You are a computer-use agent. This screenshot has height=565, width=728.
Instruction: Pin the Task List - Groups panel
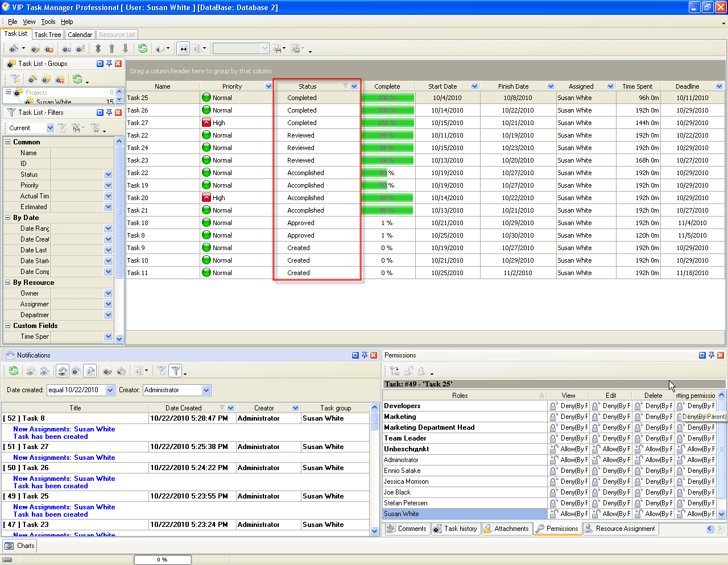click(x=109, y=64)
